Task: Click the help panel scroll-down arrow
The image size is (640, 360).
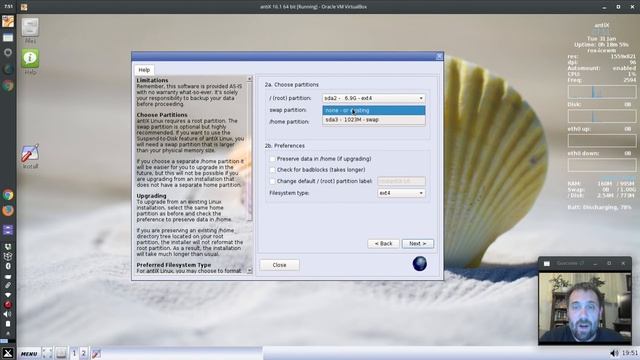Action: tap(249, 271)
